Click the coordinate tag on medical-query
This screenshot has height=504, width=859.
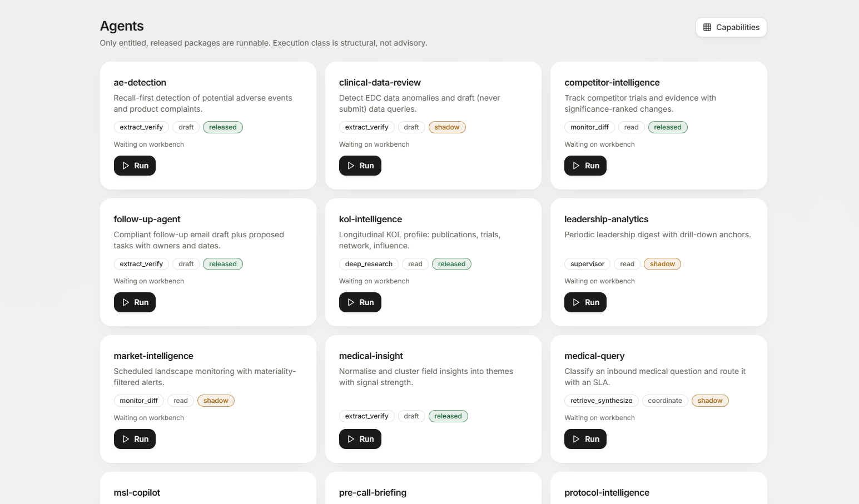coord(665,401)
